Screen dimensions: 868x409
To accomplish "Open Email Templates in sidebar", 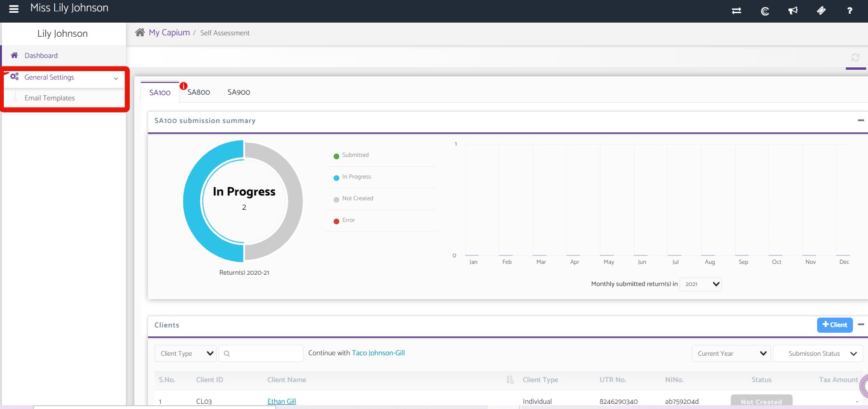I will point(49,98).
